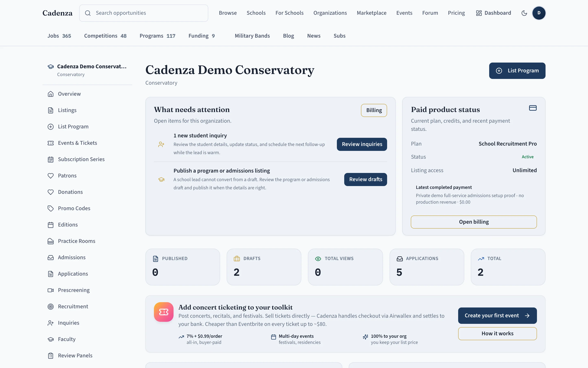This screenshot has width=588, height=368.
Task: Click the document icon beside Listings
Action: pos(51,110)
